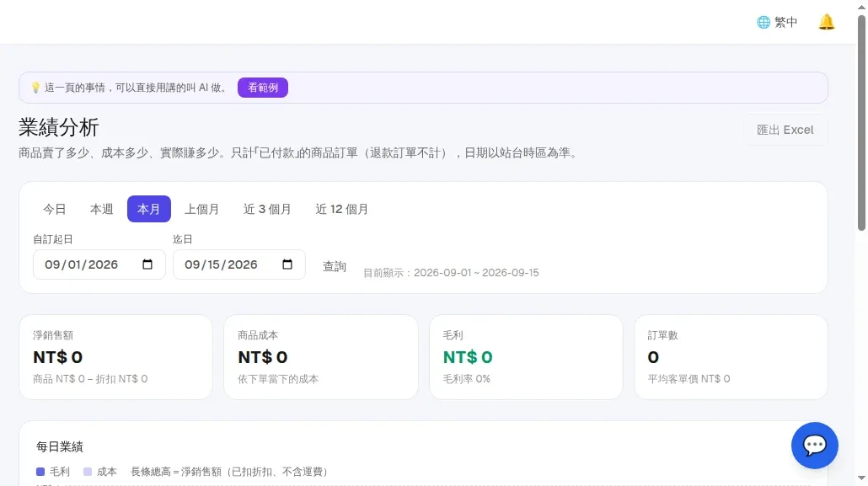This screenshot has width=868, height=486.
Task: Click the chart note 長條總高＝淨銷售額
Action: coord(228,472)
